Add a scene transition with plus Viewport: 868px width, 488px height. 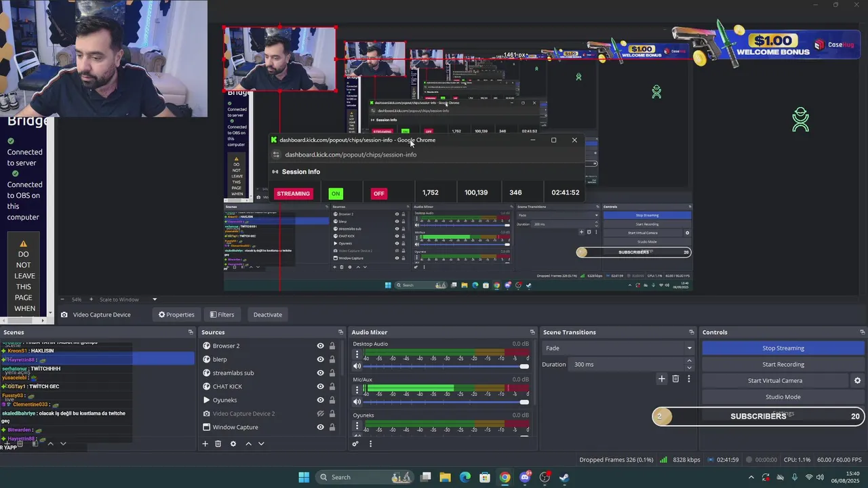pyautogui.click(x=662, y=379)
